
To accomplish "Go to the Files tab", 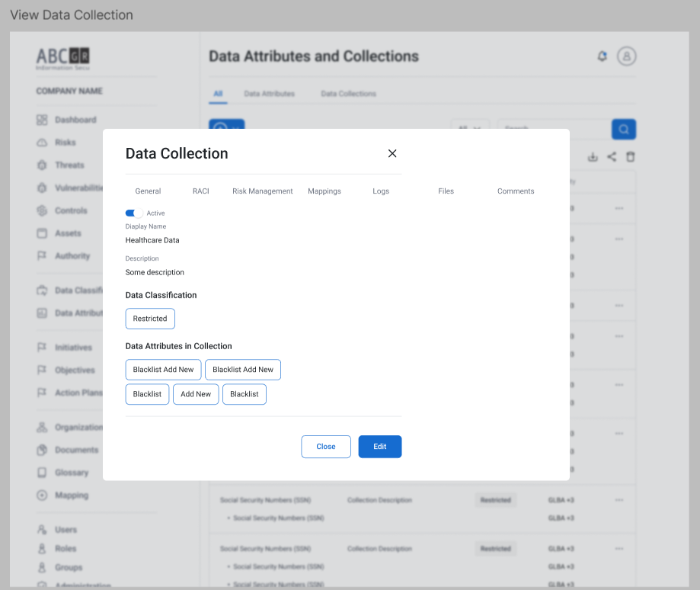I will coord(446,191).
